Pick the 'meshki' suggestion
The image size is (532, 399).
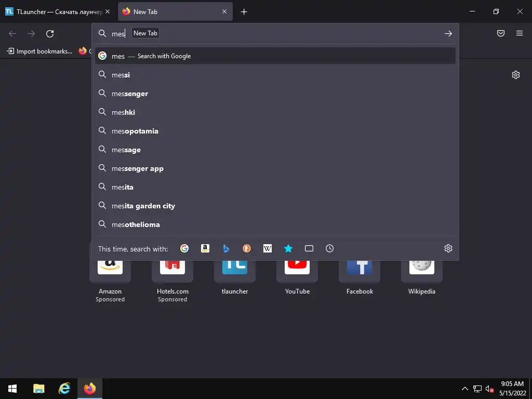point(275,112)
